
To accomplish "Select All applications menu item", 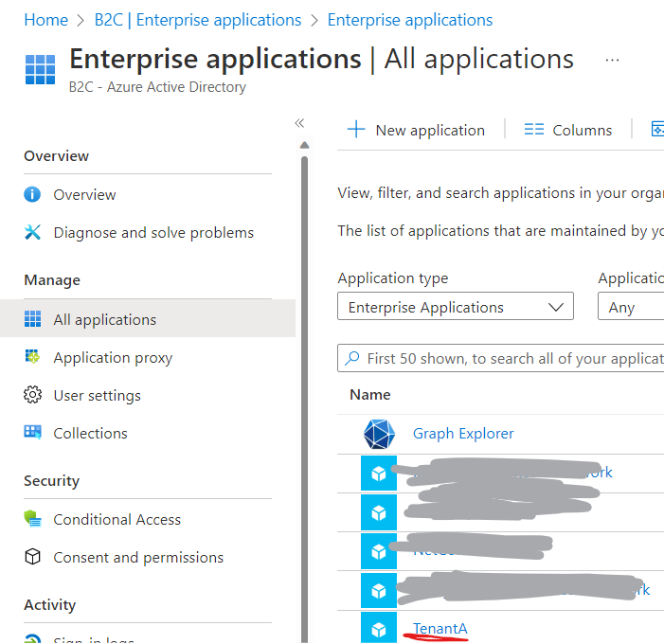I will tap(148, 319).
